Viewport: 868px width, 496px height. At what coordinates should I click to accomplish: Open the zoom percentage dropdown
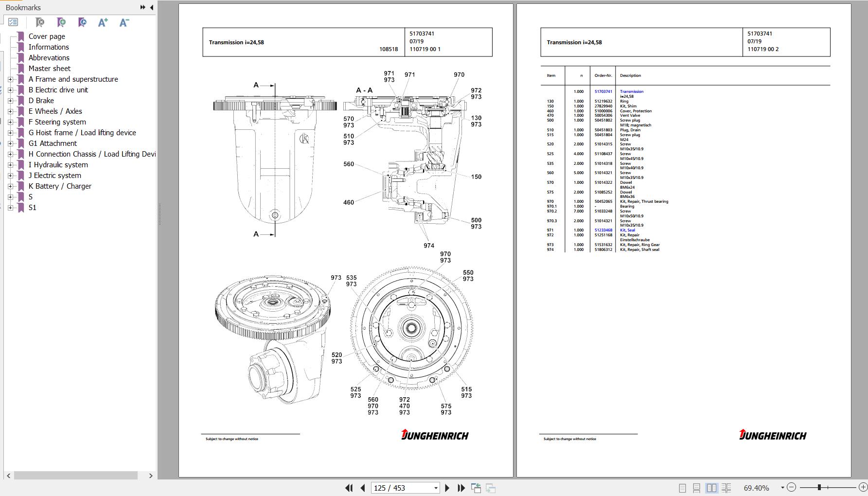point(782,487)
